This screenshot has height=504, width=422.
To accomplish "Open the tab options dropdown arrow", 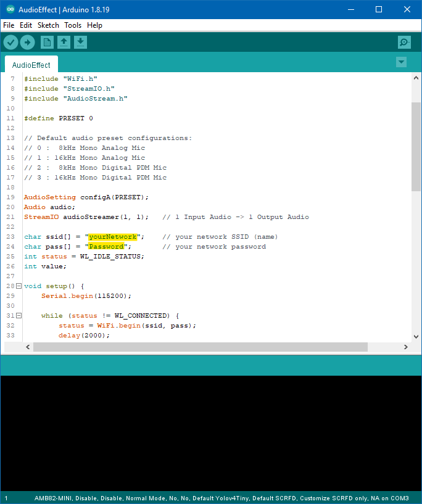I will point(402,62).
